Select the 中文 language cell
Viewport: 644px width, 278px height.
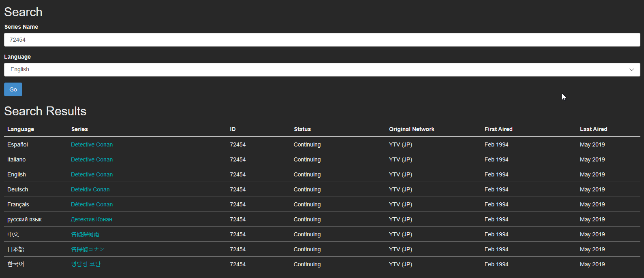(13, 234)
